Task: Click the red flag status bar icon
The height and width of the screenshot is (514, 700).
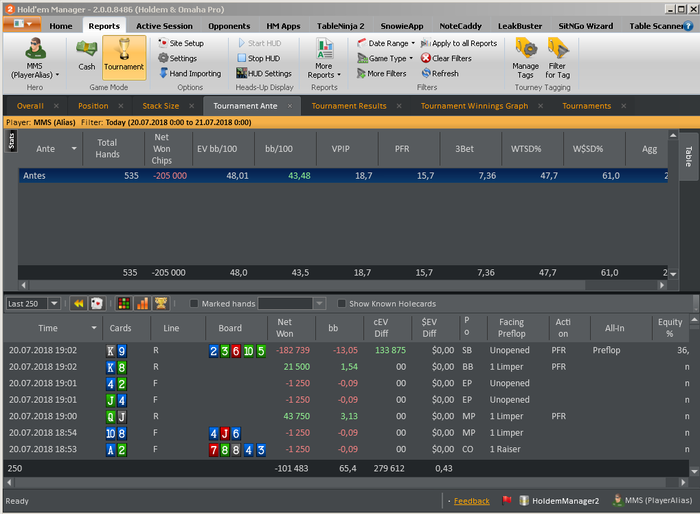Action: 507,501
